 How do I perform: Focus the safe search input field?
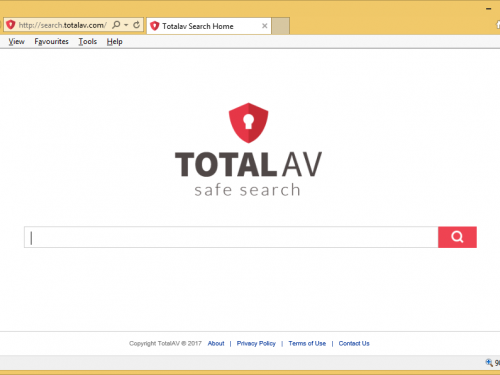tap(231, 237)
